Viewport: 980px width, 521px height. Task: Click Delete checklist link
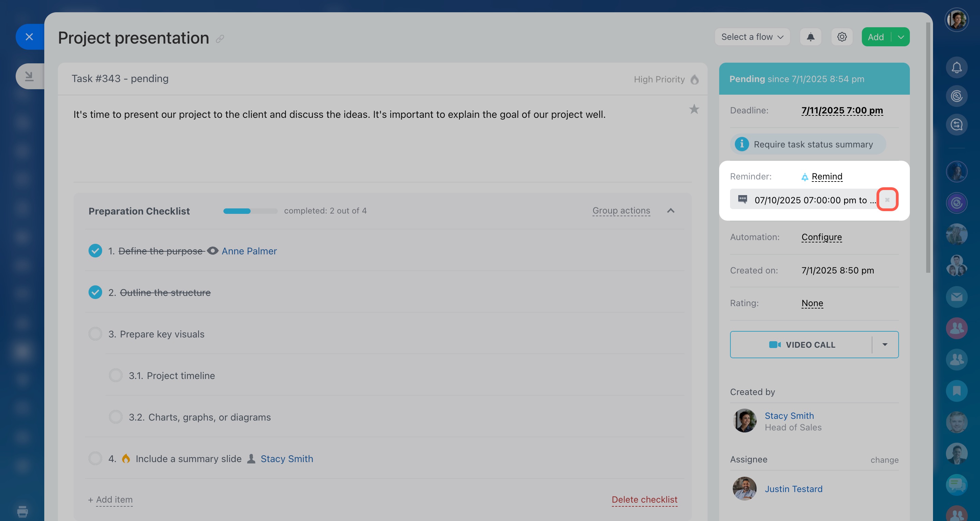click(644, 500)
